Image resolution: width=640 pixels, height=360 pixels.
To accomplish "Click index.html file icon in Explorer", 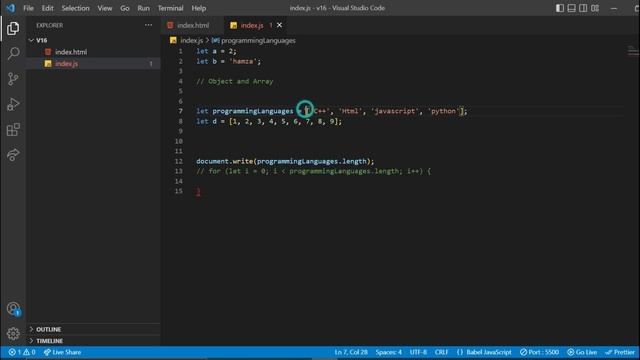I will pyautogui.click(x=48, y=52).
